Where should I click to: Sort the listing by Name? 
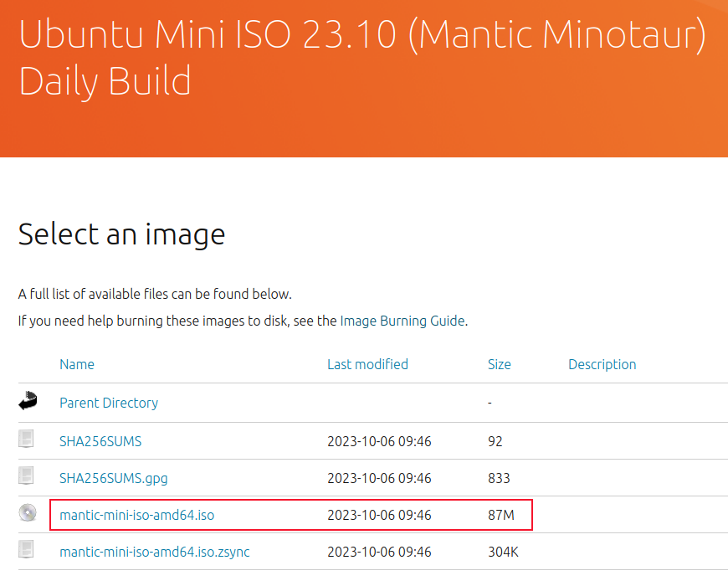pos(77,364)
